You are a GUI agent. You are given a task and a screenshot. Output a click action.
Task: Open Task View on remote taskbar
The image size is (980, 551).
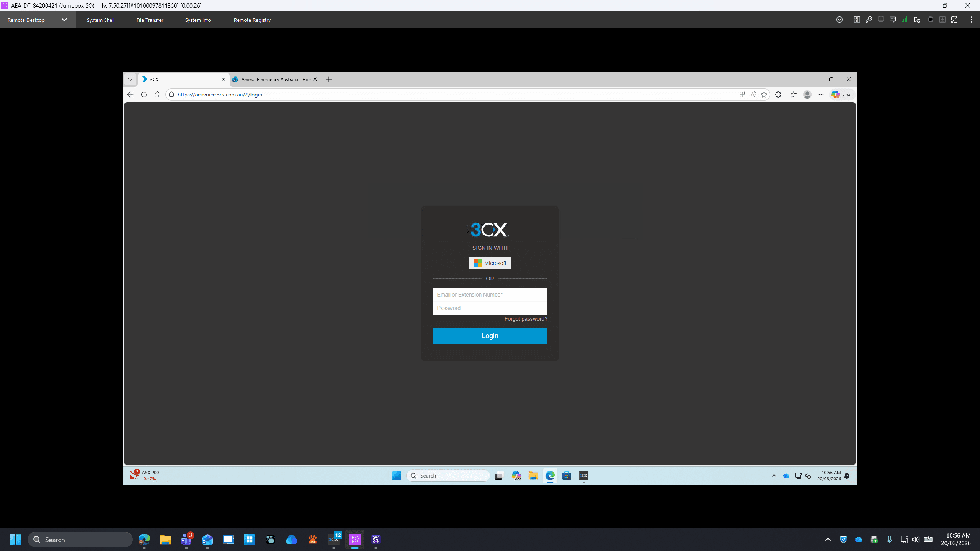click(x=499, y=476)
